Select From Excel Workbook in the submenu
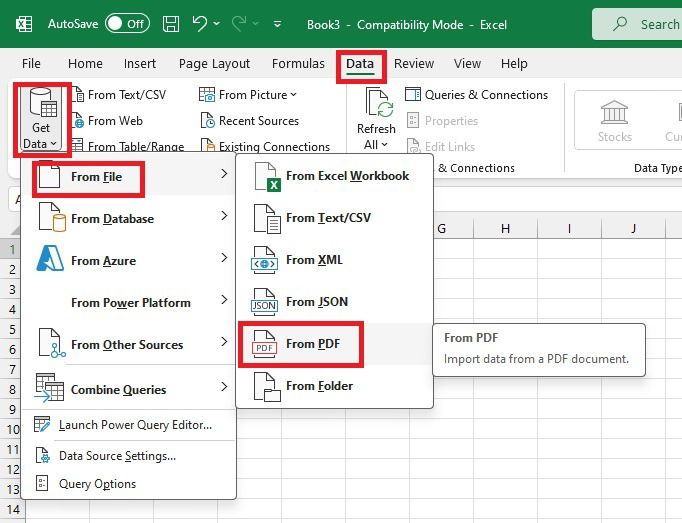The width and height of the screenshot is (682, 523). (x=335, y=176)
